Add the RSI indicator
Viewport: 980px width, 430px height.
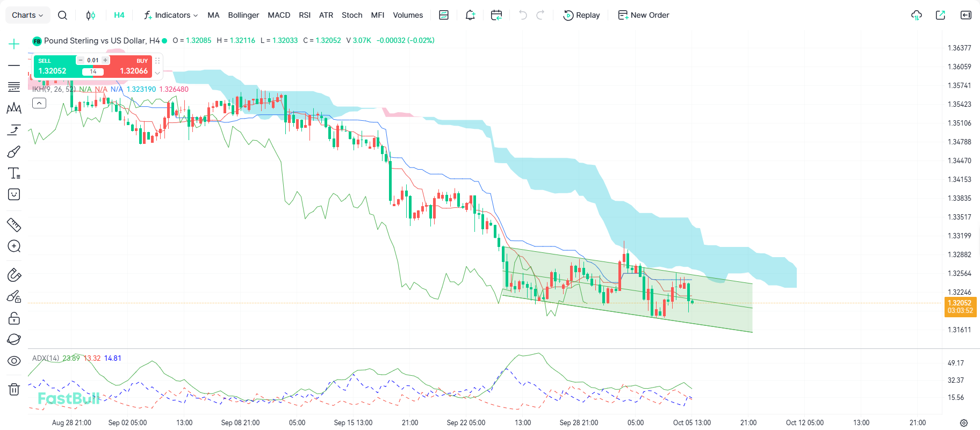[x=305, y=15]
